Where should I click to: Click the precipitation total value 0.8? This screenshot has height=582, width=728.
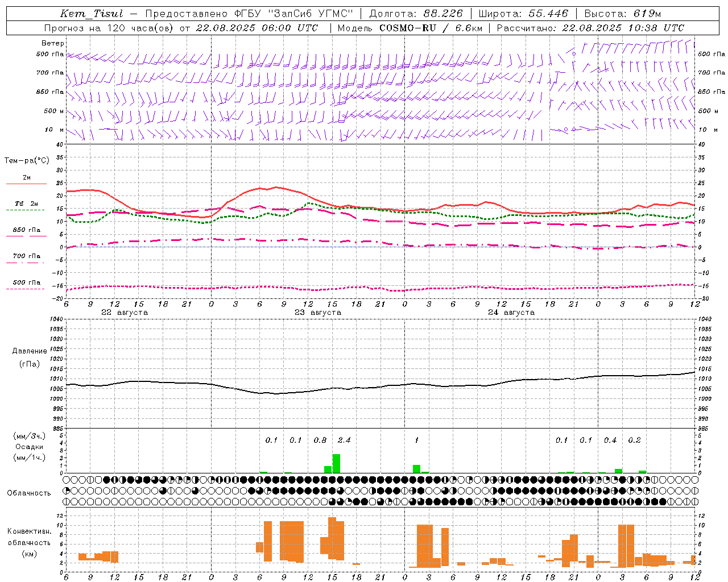point(320,440)
